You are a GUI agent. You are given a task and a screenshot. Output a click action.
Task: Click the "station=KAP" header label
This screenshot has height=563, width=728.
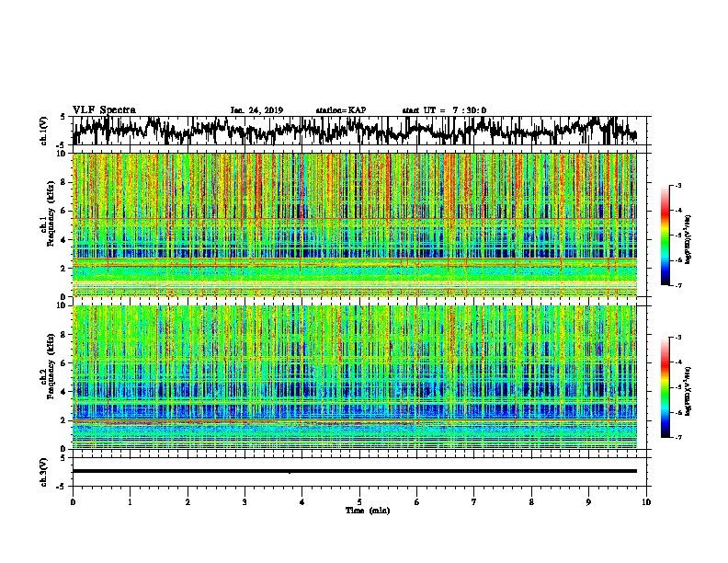[341, 110]
